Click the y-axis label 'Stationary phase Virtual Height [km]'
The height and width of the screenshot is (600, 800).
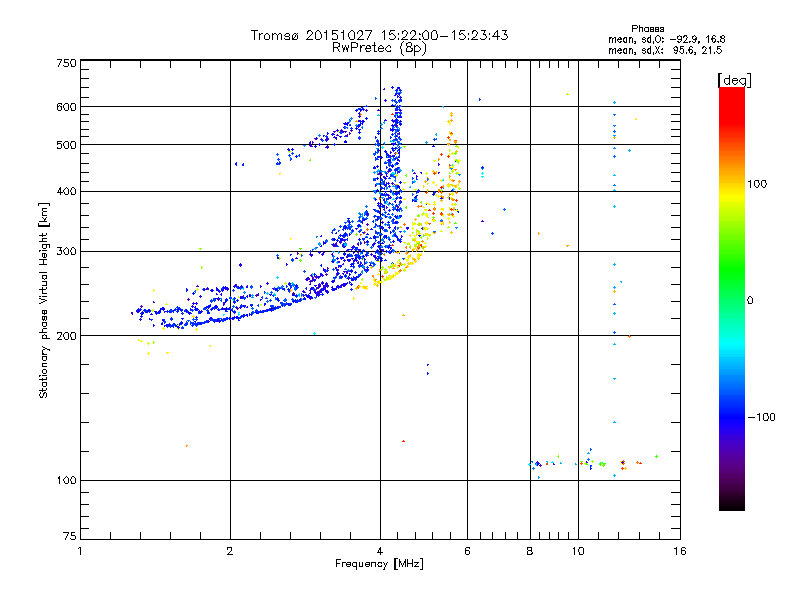44,300
